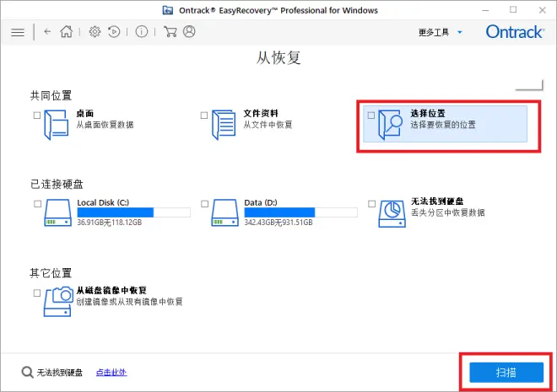This screenshot has width=557, height=392.
Task: Click the resume recovery icon
Action: (x=114, y=31)
